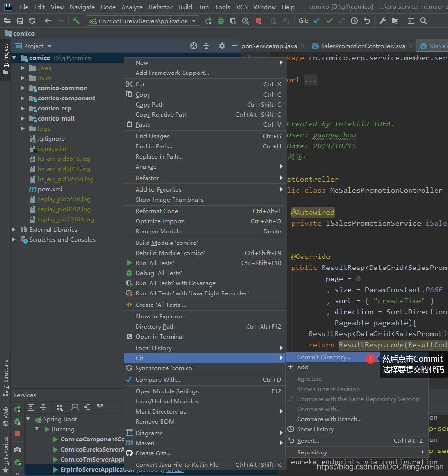
Task: Click Collapse All icon in Project panel
Action: (206, 46)
